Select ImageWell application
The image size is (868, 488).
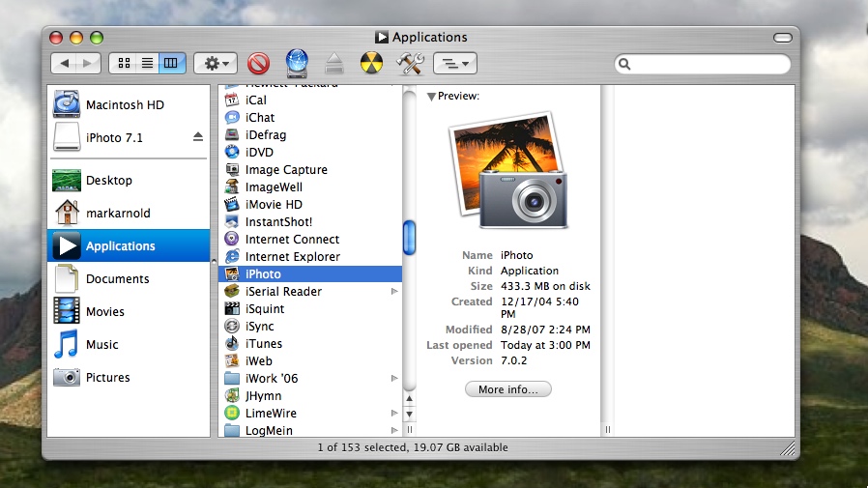[x=310, y=187]
